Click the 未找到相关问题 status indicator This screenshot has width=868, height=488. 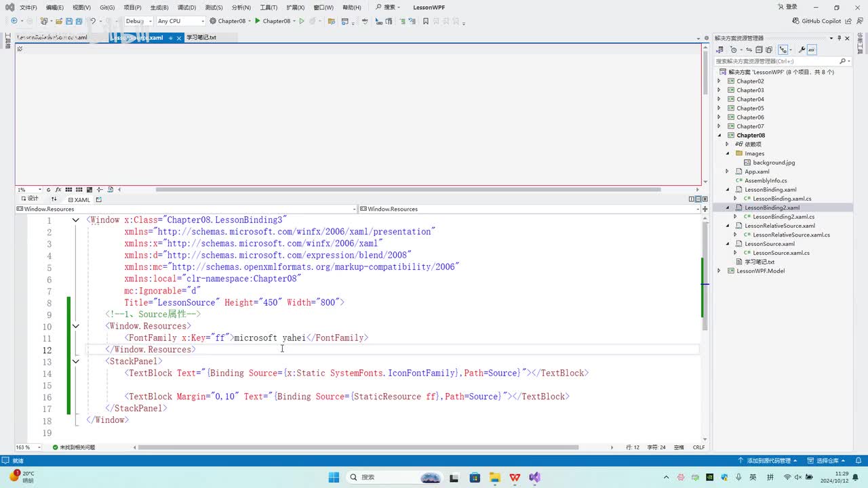click(x=74, y=447)
